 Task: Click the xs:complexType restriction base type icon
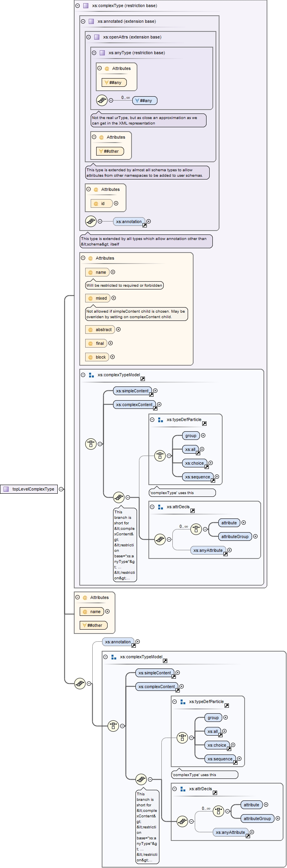coord(86,5)
